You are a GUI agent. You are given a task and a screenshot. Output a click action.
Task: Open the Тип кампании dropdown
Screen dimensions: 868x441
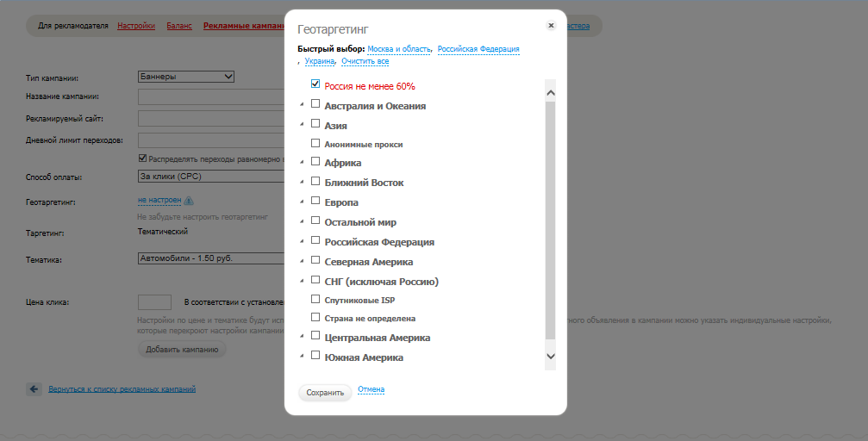point(186,77)
